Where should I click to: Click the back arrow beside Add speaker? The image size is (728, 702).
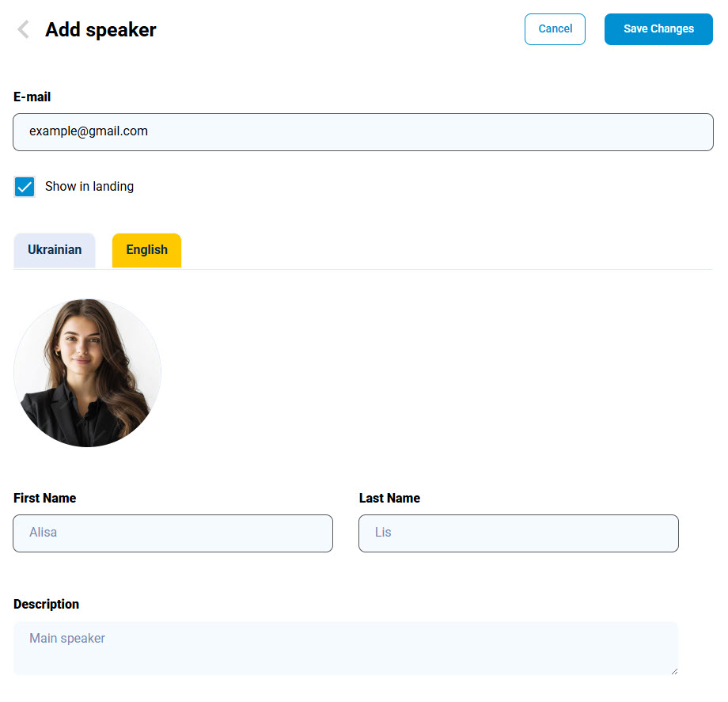(22, 28)
